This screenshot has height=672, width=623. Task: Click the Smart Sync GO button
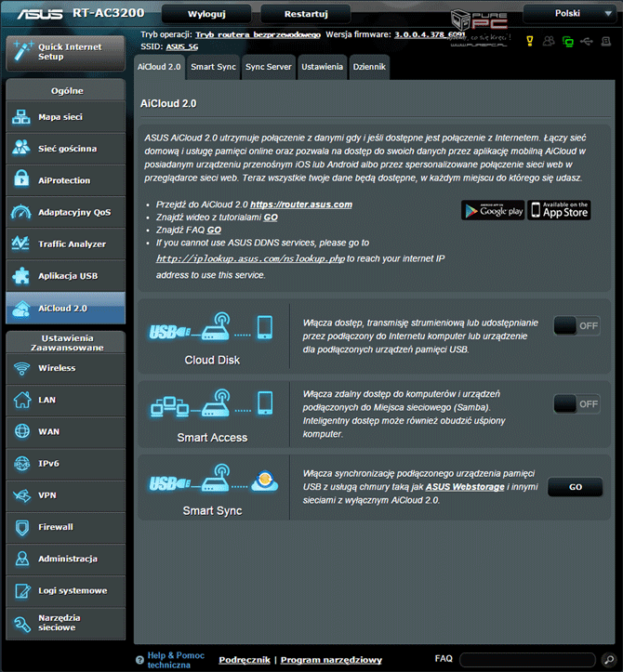coord(576,487)
